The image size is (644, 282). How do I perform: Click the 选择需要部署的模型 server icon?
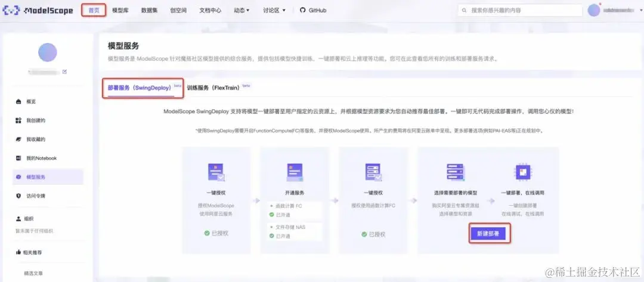[455, 172]
